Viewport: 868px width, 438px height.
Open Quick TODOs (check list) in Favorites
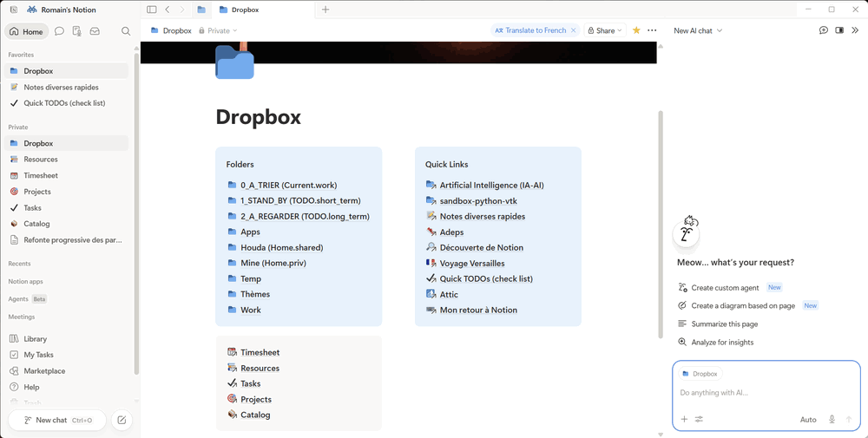point(67,103)
